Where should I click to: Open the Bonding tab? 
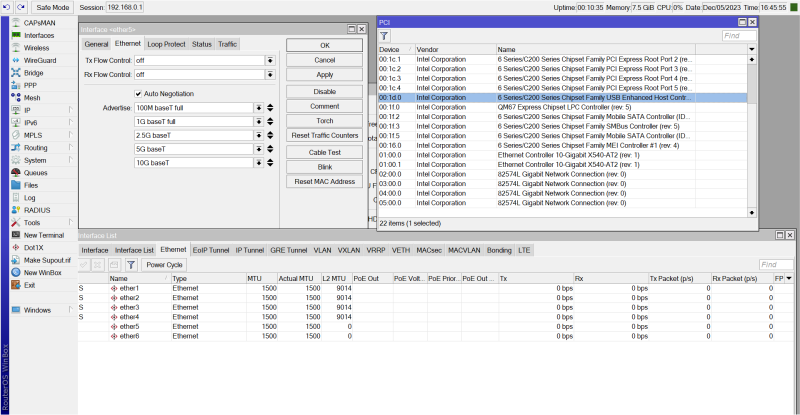click(x=499, y=250)
